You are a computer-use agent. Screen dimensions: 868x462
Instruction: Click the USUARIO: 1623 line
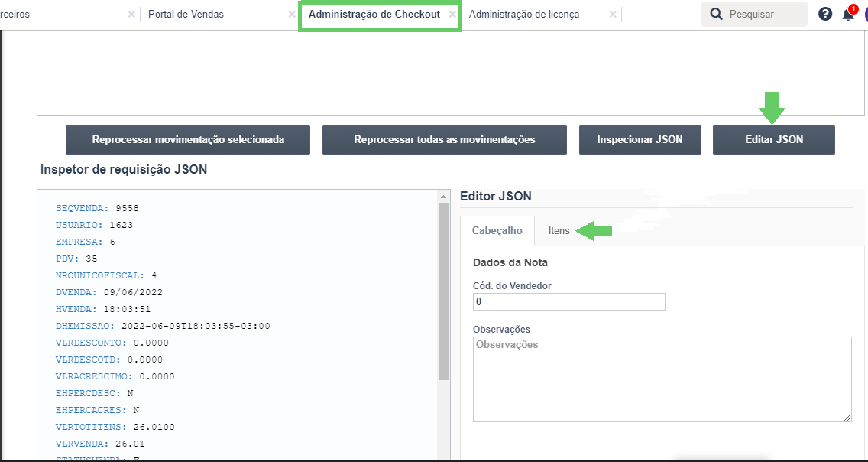click(x=95, y=225)
